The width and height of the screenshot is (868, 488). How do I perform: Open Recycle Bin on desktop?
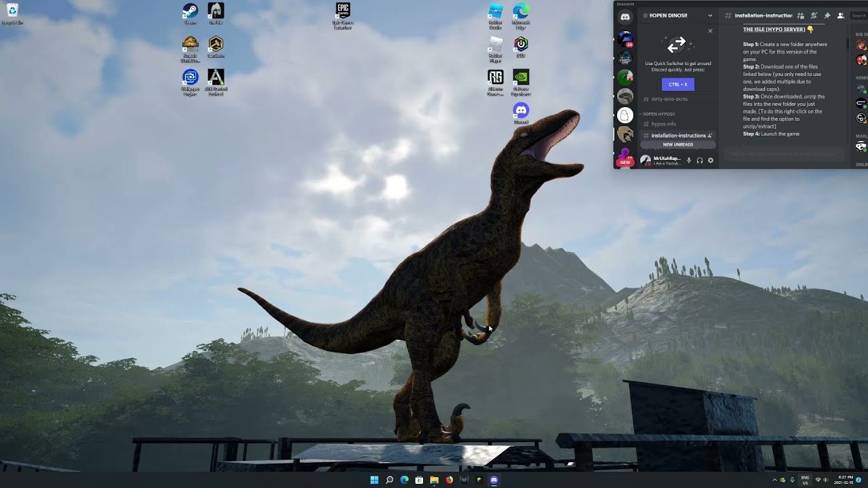pos(12,14)
